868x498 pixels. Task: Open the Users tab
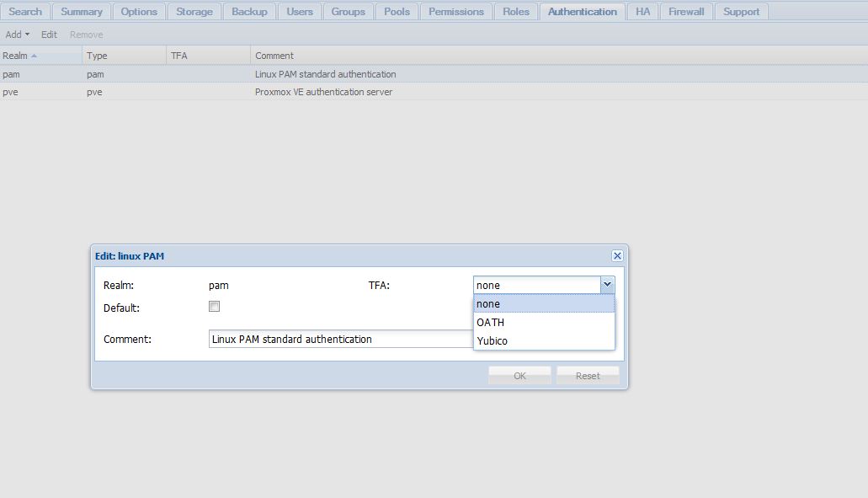click(299, 12)
